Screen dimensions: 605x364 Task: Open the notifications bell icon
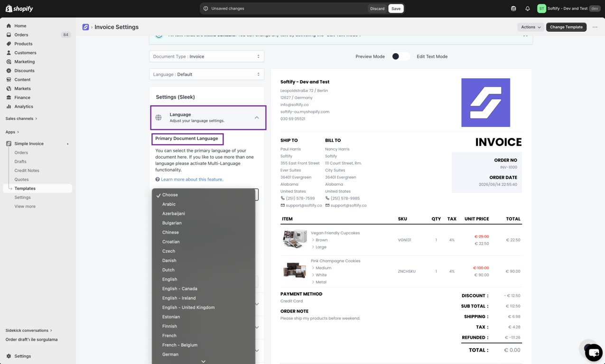pyautogui.click(x=527, y=9)
